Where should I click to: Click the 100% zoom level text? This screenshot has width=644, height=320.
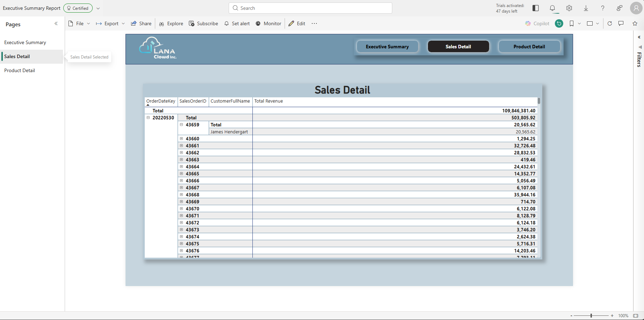click(x=623, y=316)
